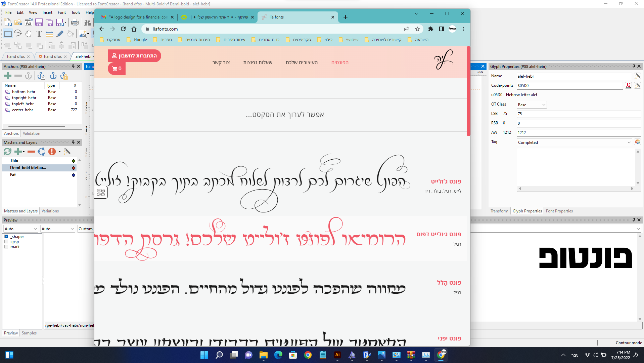644x363 pixels.
Task: Open the background image toolbar dropdown arrow
Action: coord(88,34)
